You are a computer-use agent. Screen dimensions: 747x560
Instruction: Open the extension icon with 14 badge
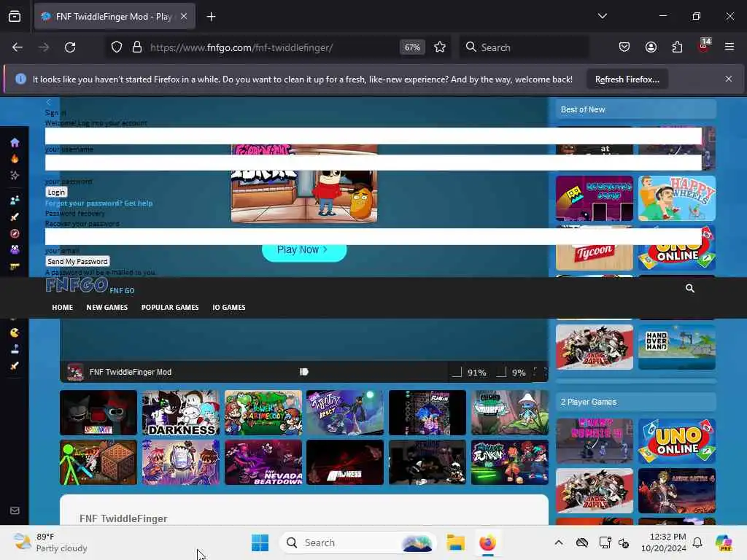point(704,46)
